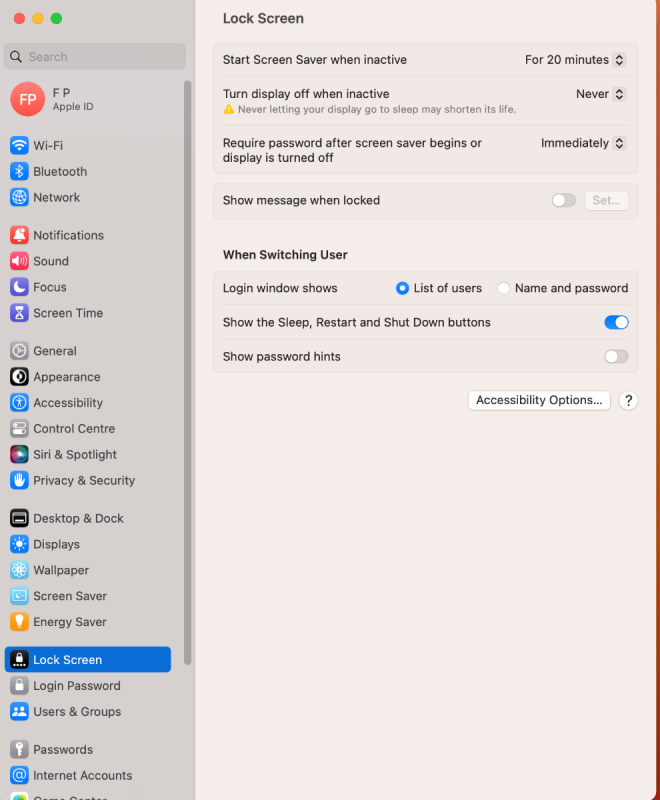This screenshot has height=800, width=660.
Task: Click the Notifications bell icon
Action: point(19,235)
